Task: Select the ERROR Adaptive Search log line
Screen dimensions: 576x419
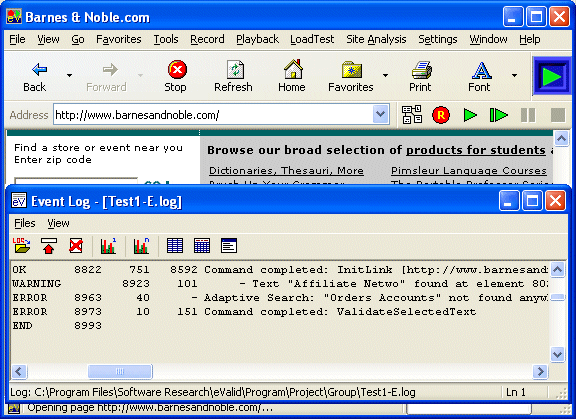Action: (x=280, y=297)
